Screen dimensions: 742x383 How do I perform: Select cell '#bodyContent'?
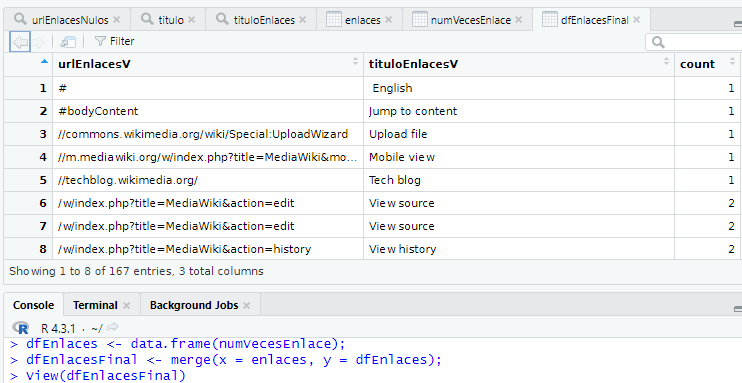[208, 111]
